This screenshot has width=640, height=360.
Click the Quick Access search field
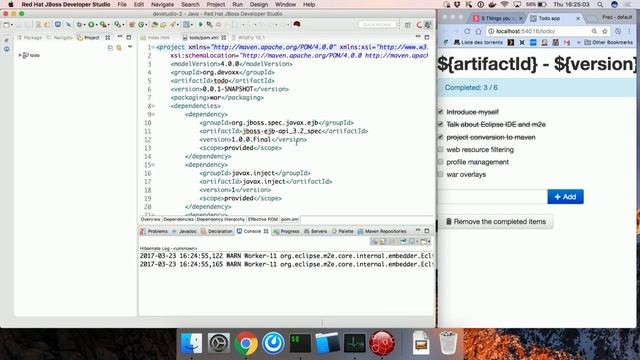tap(377, 24)
